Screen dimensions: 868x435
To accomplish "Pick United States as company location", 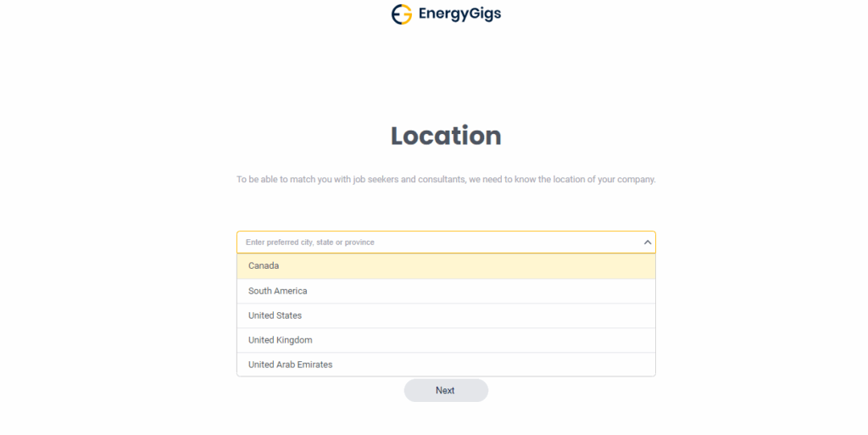I will point(275,315).
